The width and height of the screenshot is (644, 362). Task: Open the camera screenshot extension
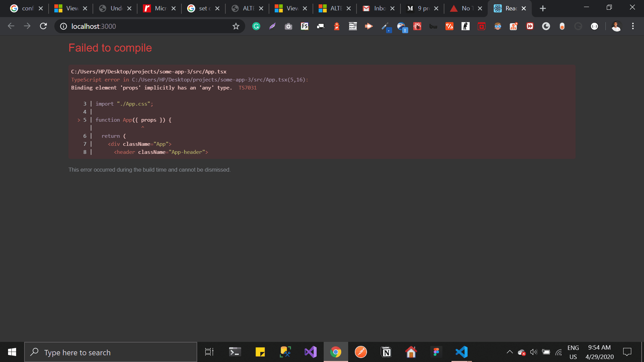[x=288, y=26]
